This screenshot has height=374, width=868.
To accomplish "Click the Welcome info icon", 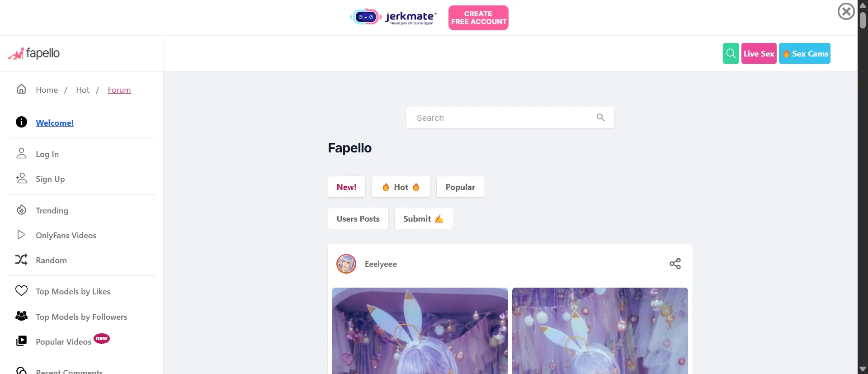I will tap(21, 122).
